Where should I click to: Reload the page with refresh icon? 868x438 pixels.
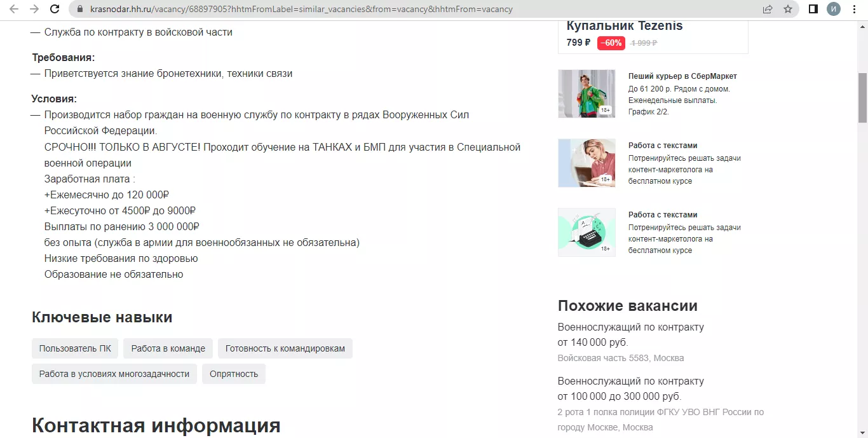point(55,9)
